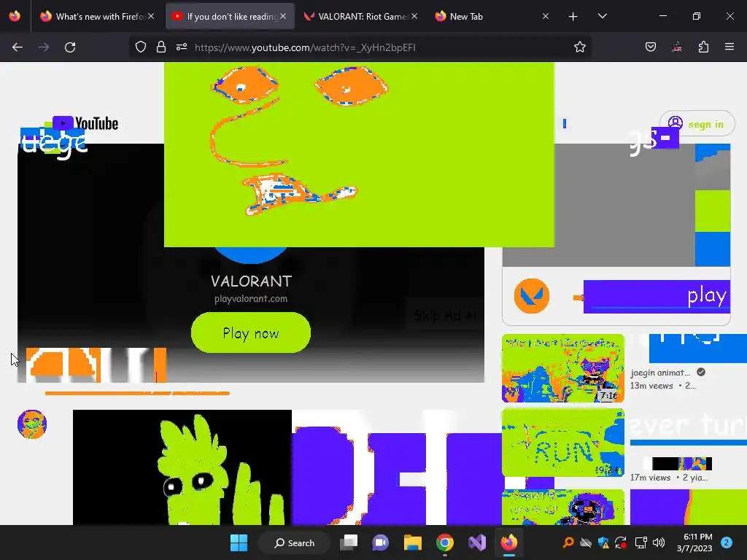Save the page to Pocket
This screenshot has height=560, width=747.
[650, 47]
